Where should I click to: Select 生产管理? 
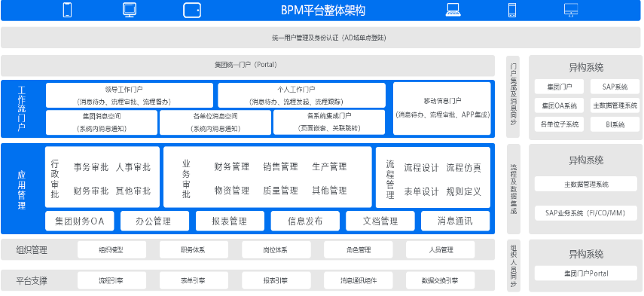(329, 166)
